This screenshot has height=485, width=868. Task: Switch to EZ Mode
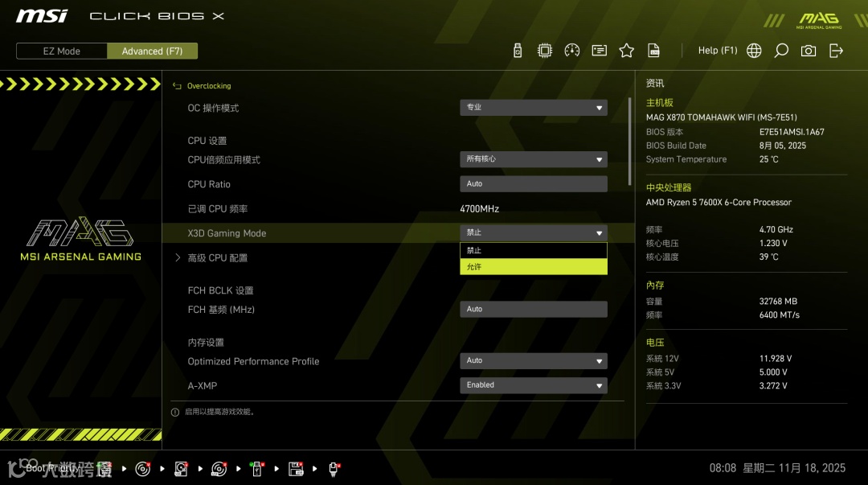tap(61, 51)
